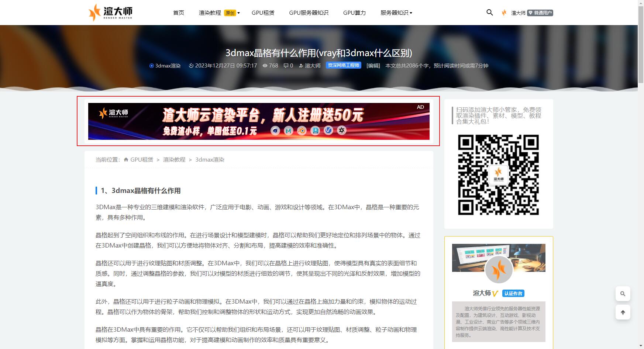Go to GPU服务器知识 in navigation
This screenshot has width=644, height=349.
click(309, 13)
